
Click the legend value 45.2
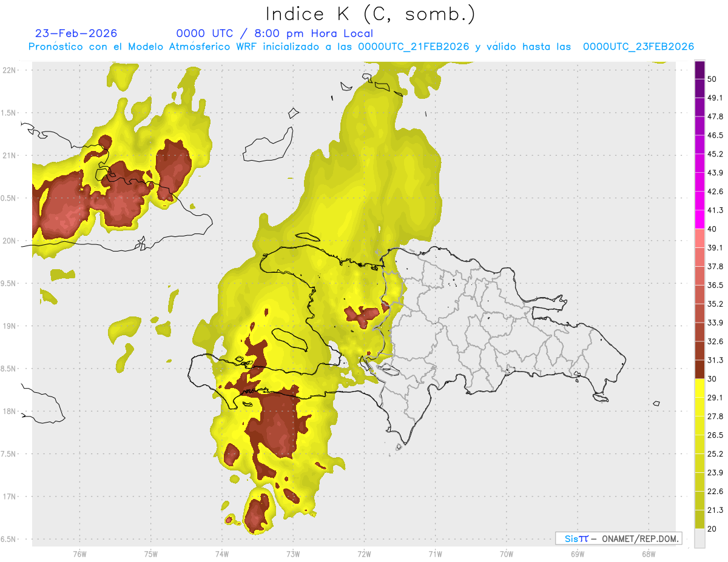pos(715,154)
